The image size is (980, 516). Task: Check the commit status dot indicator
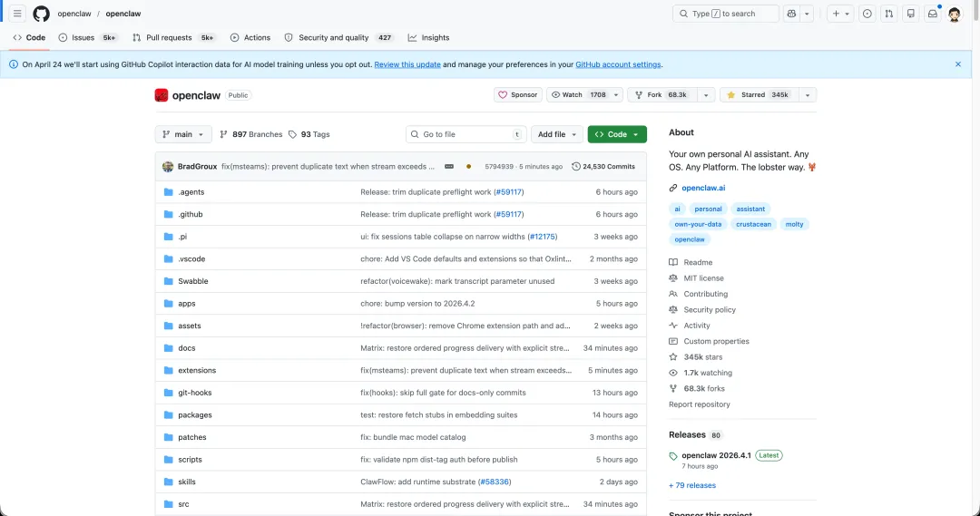(x=469, y=167)
